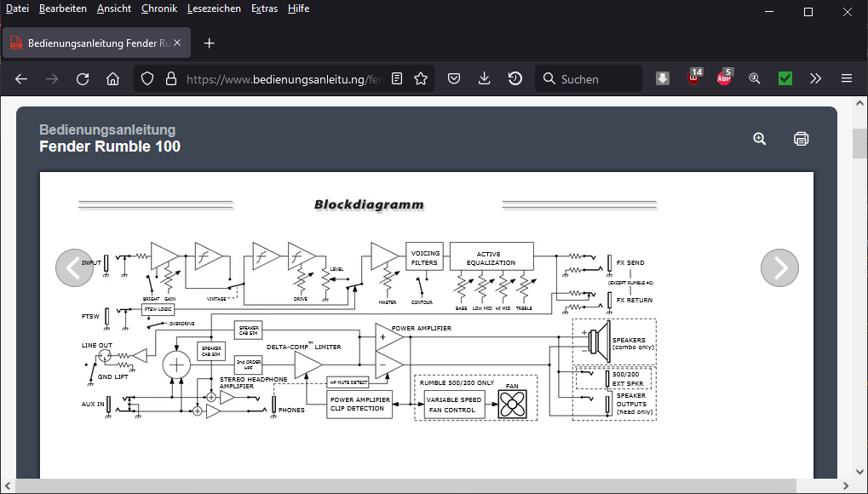Image resolution: width=868 pixels, height=494 pixels.
Task: Open the tracking protection shield panel
Action: [147, 78]
